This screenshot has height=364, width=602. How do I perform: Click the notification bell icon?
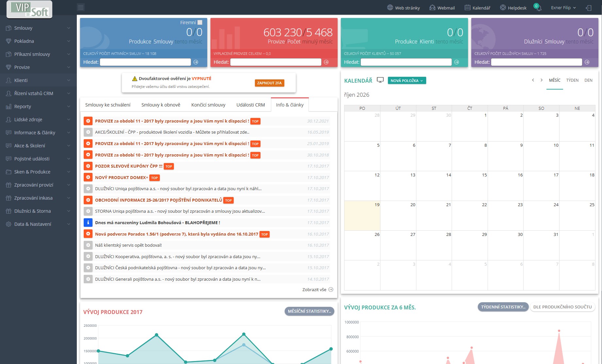click(539, 8)
